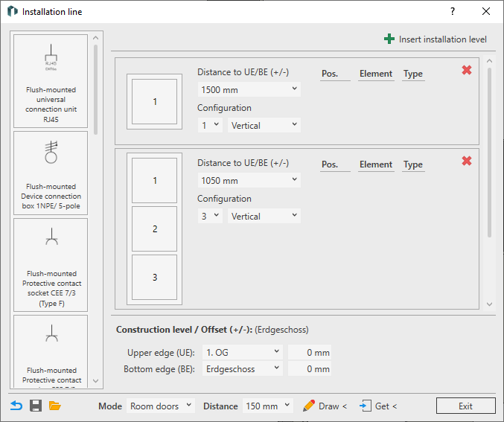Viewport: 504px width, 422px height.
Task: Click the save floppy disk icon
Action: tap(36, 406)
